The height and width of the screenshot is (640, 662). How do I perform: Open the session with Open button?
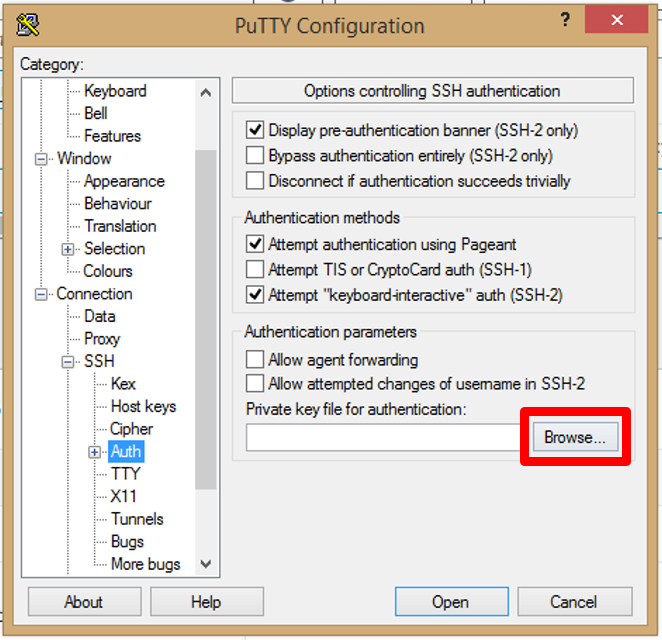pyautogui.click(x=451, y=602)
